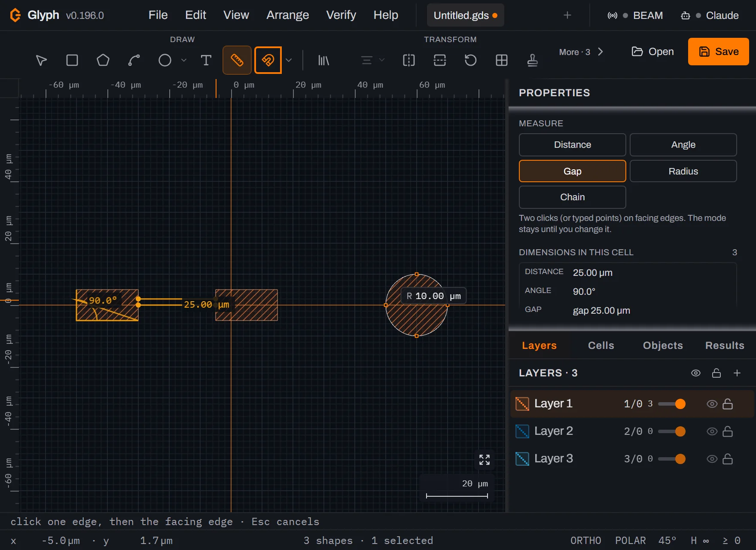Switch to the Objects tab
The height and width of the screenshot is (550, 756).
click(x=663, y=345)
